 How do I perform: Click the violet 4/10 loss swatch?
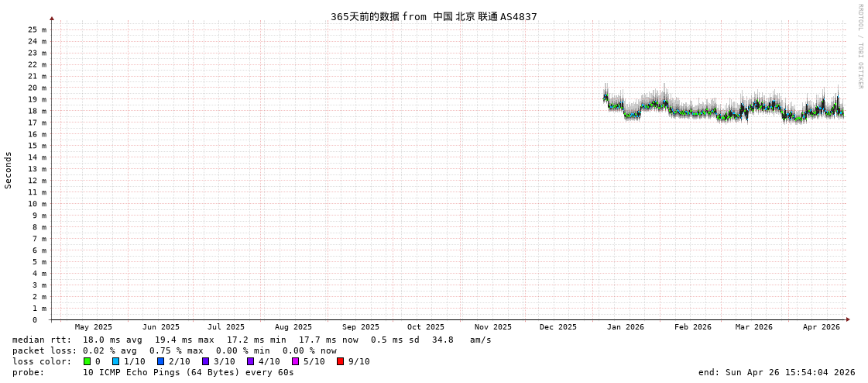coord(250,361)
